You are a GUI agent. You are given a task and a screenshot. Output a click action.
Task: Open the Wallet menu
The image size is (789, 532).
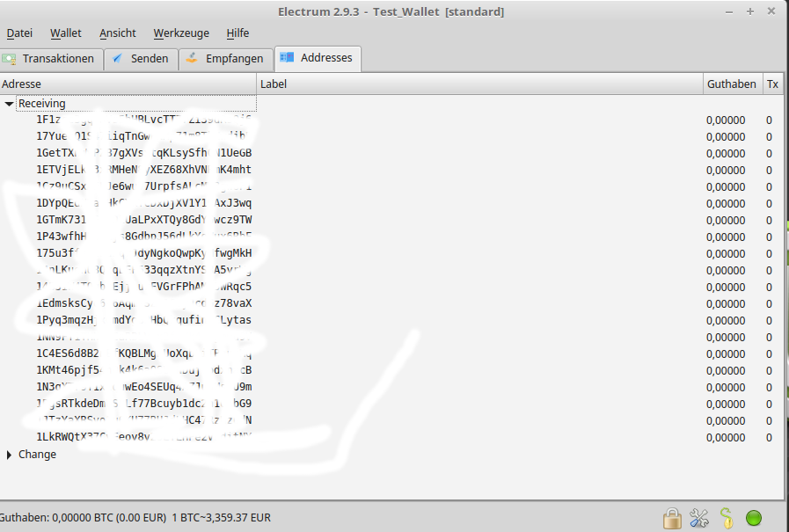click(x=65, y=33)
